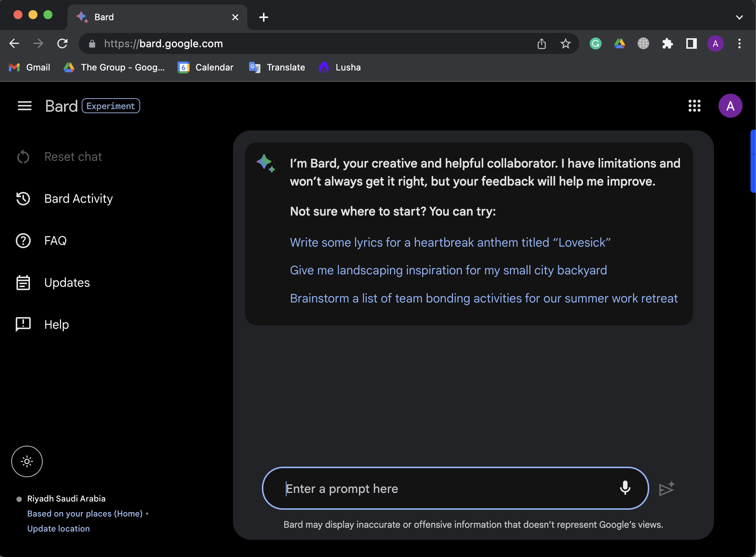Bookmark this page with the star icon
Screen dimensions: 756x557
[x=566, y=43]
